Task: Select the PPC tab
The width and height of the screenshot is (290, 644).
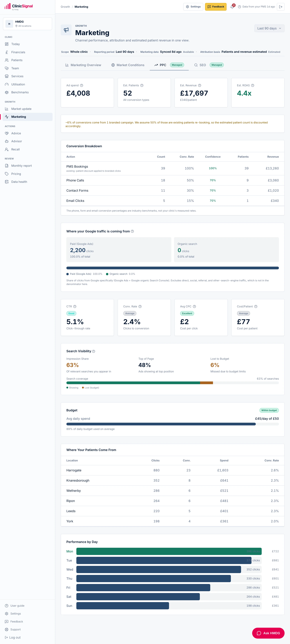Action: pos(169,65)
